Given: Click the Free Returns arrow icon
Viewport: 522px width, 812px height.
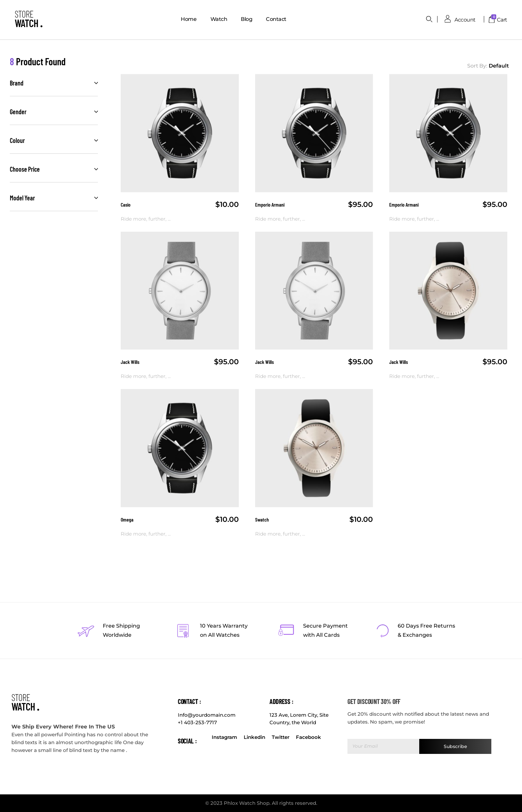Looking at the screenshot, I should (382, 631).
